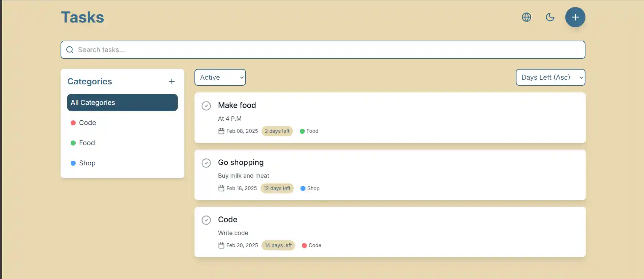Click the plus icon beside Categories

pyautogui.click(x=172, y=82)
